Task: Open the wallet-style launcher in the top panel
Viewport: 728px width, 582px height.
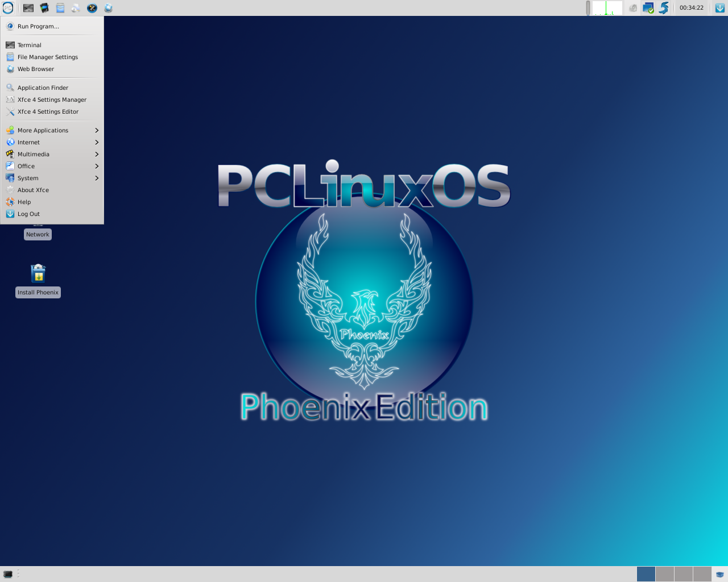Action: click(44, 8)
